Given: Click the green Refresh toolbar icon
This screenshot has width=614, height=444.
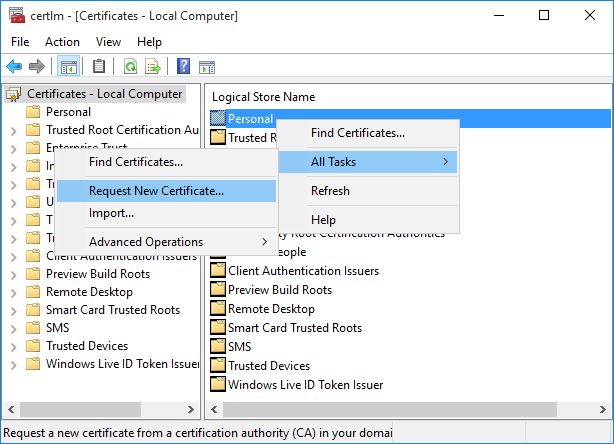Looking at the screenshot, I should click(130, 67).
